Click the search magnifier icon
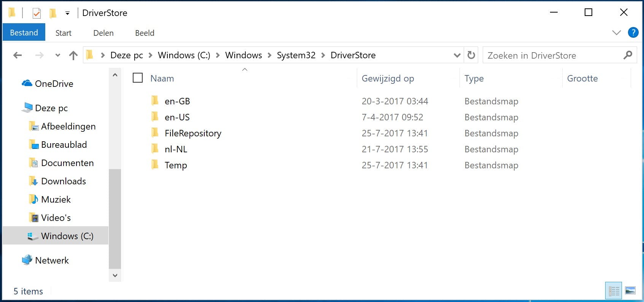 point(628,55)
